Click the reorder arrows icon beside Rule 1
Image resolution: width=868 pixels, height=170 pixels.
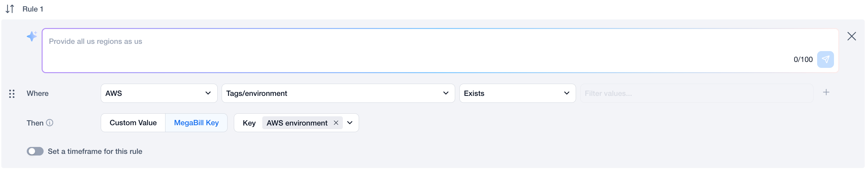point(10,9)
